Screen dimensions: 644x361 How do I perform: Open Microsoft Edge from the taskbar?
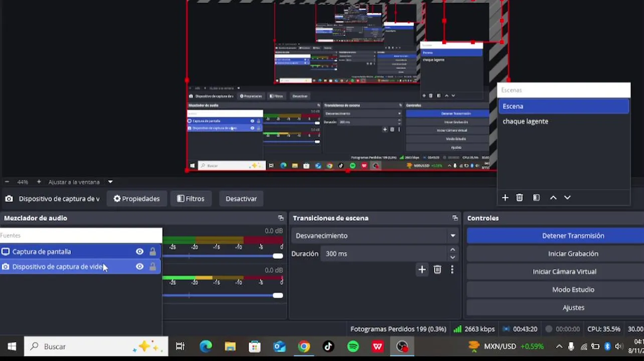click(x=206, y=346)
